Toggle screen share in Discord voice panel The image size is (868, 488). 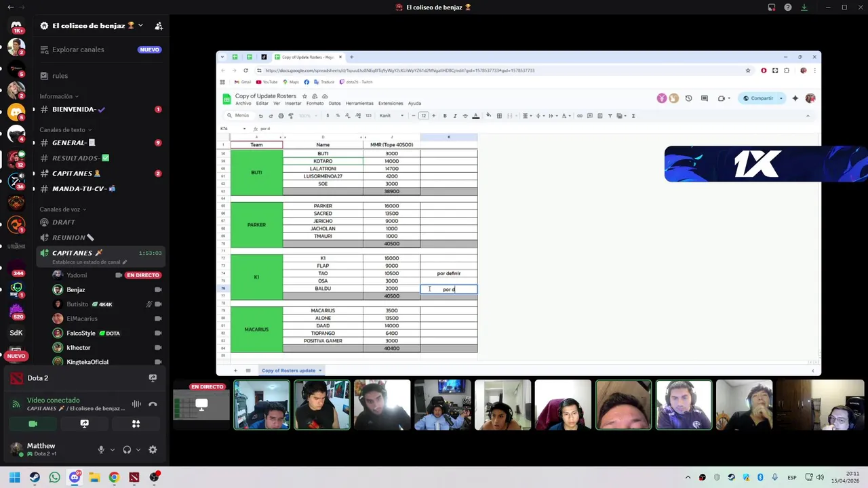click(x=84, y=424)
